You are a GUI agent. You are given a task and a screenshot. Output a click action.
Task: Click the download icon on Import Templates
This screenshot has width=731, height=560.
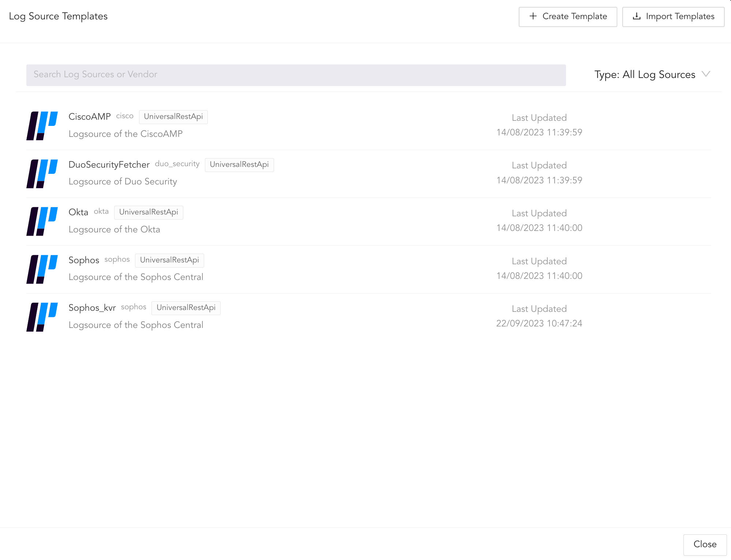(x=637, y=16)
